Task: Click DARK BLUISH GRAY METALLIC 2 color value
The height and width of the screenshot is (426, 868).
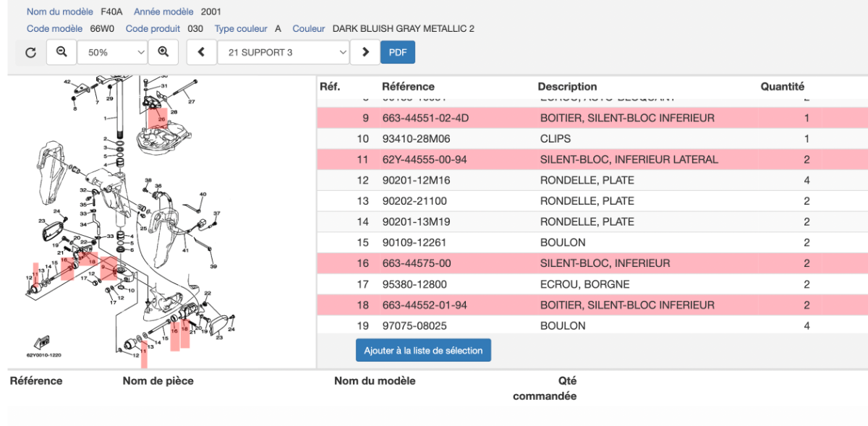Action: [x=403, y=29]
